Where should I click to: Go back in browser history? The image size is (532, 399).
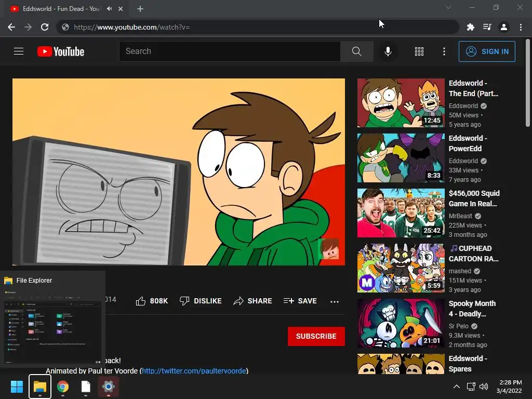(x=11, y=27)
